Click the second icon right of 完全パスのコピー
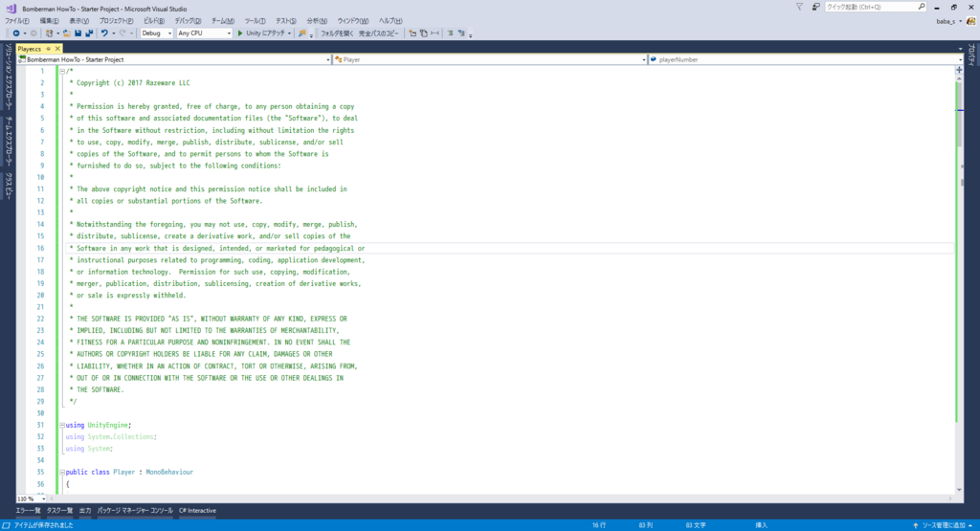Screen dimensions: 980x531 coord(424,33)
